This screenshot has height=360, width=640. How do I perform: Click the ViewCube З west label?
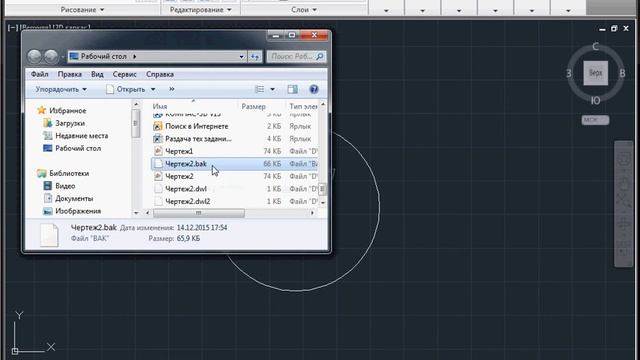[x=569, y=73]
